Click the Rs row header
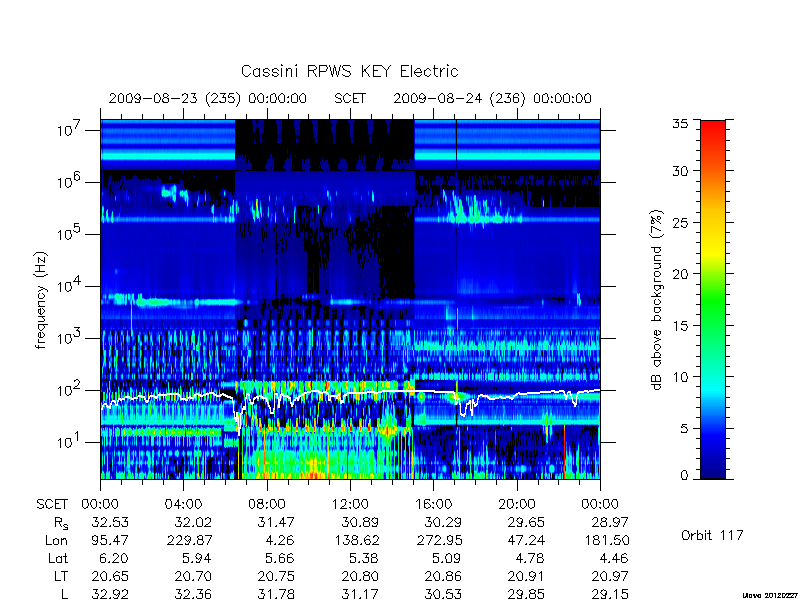 click(61, 523)
